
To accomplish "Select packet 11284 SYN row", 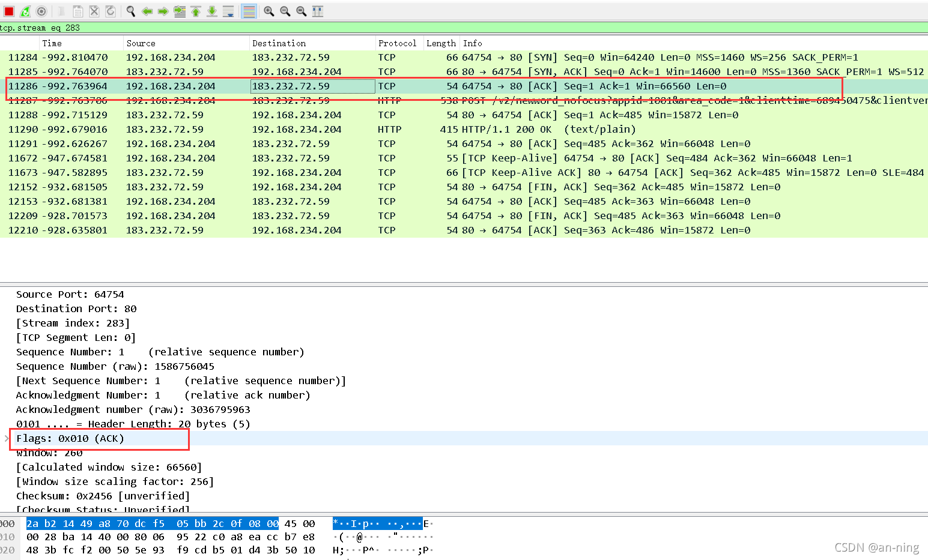I will tap(464, 57).
